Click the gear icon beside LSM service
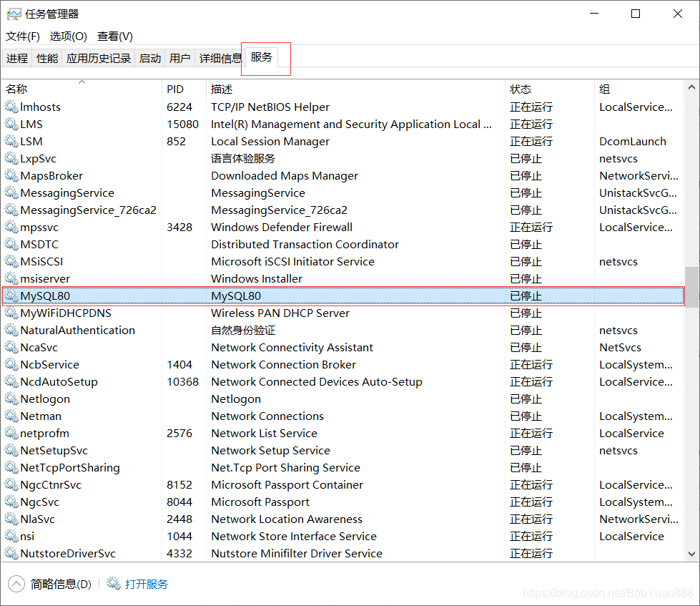Image resolution: width=700 pixels, height=606 pixels. 11,141
